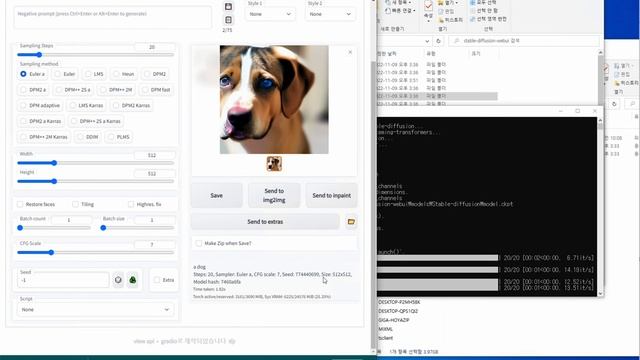Click refresh icon in Explorer address bar
The width and height of the screenshot is (640, 360).
438,41
